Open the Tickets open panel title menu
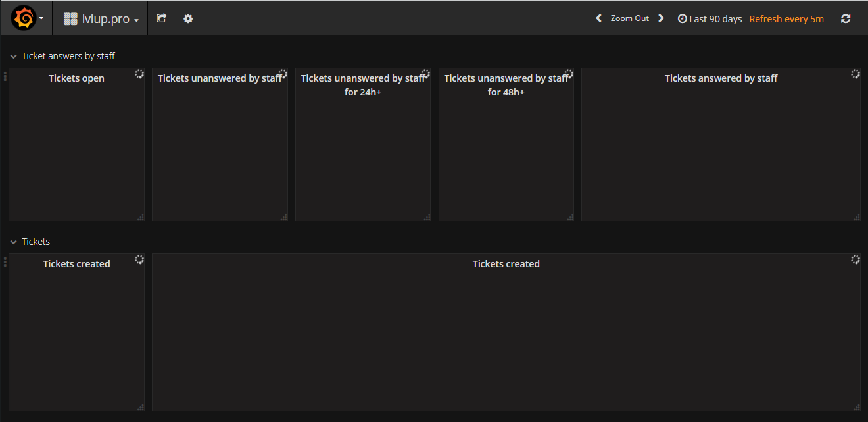This screenshot has height=422, width=868. [x=76, y=78]
